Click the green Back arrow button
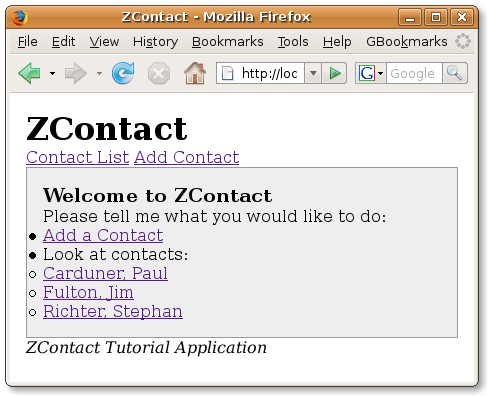The image size is (488, 396). pos(29,73)
